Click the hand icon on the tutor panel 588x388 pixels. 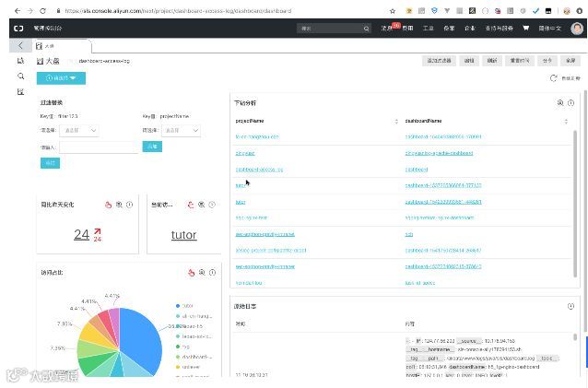coord(191,205)
